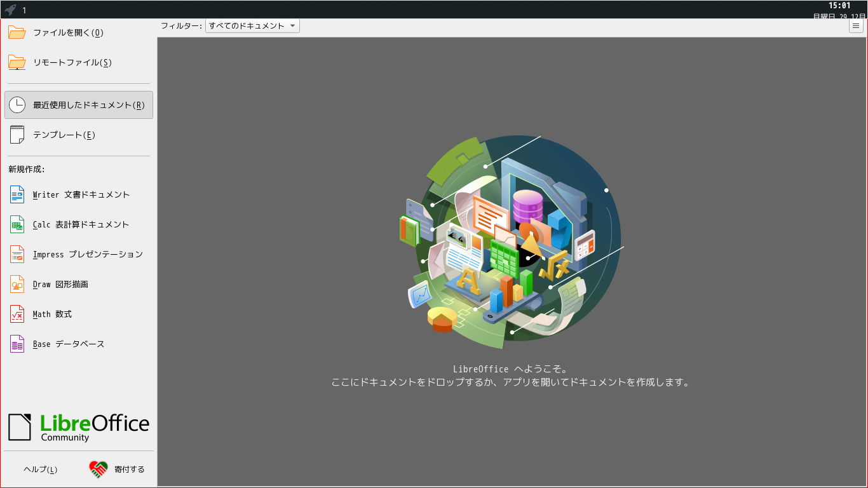
Task: Click the Draw drawing icon
Action: point(17,284)
